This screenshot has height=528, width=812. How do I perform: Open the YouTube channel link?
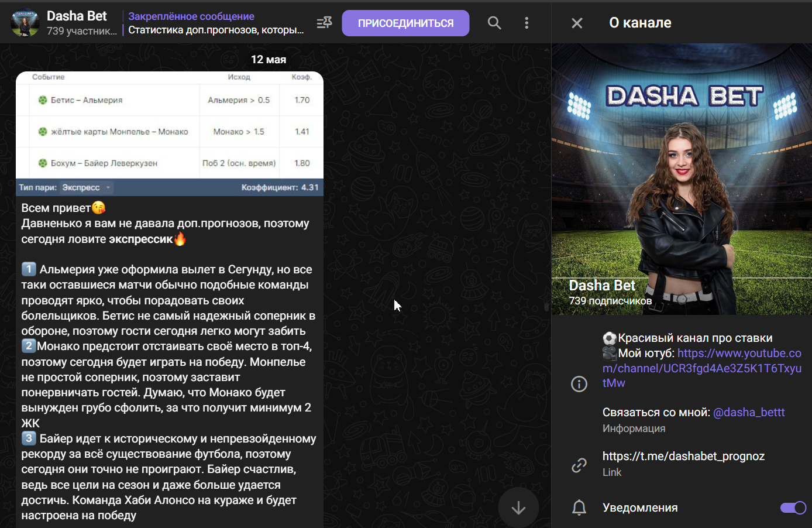coord(702,368)
